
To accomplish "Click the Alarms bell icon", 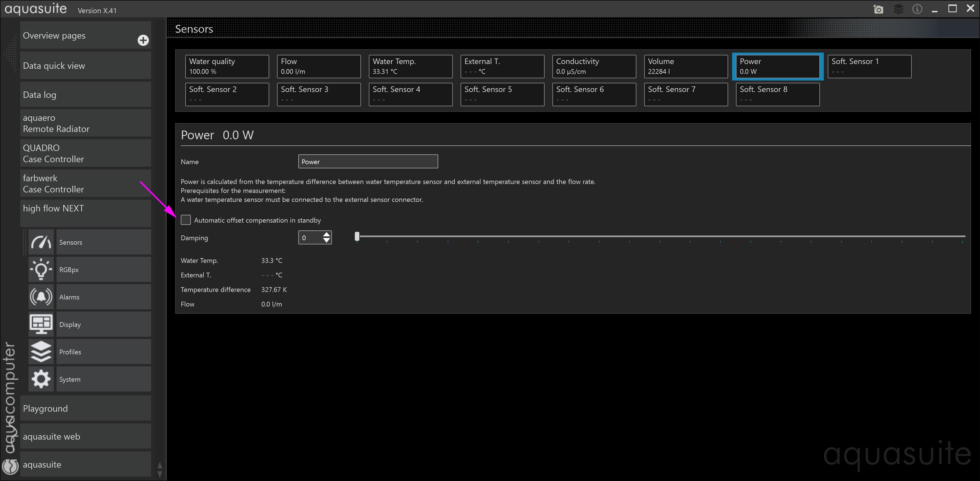I will [41, 297].
